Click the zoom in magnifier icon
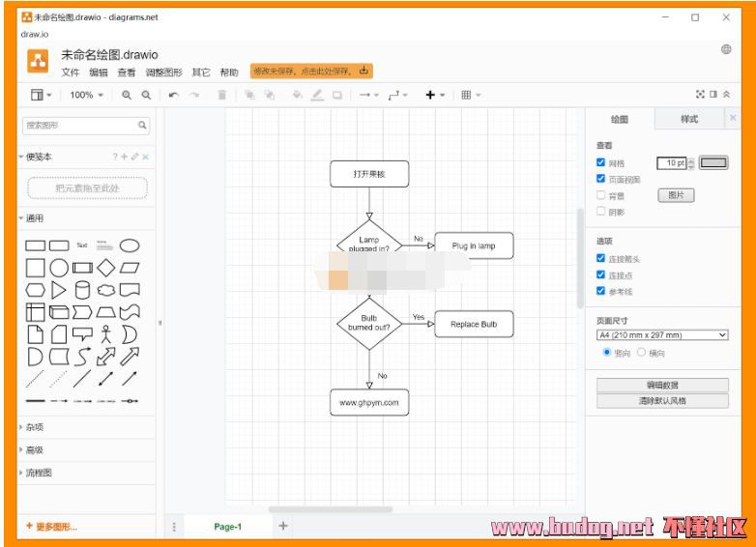The width and height of the screenshot is (756, 547). tap(127, 95)
